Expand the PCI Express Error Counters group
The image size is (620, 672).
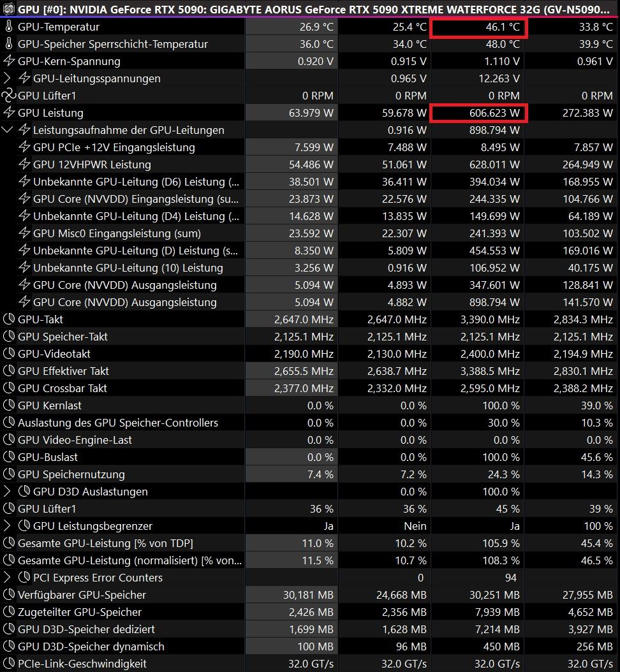[x=7, y=577]
